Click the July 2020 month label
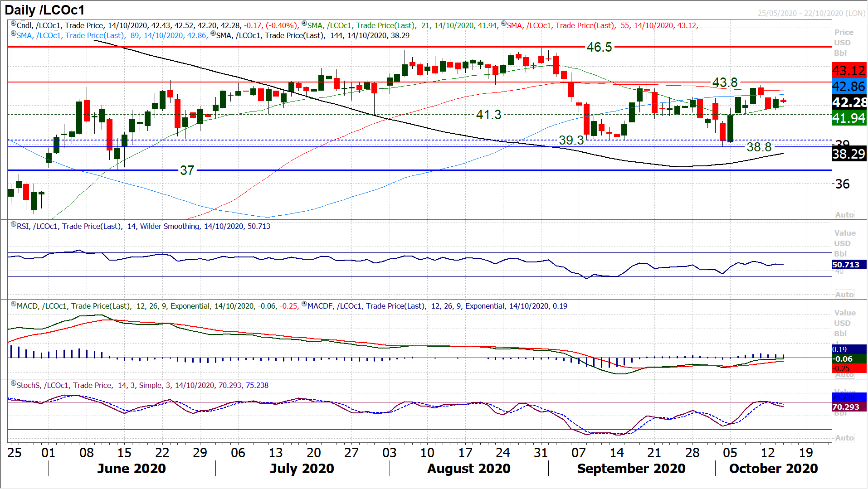 (x=302, y=469)
